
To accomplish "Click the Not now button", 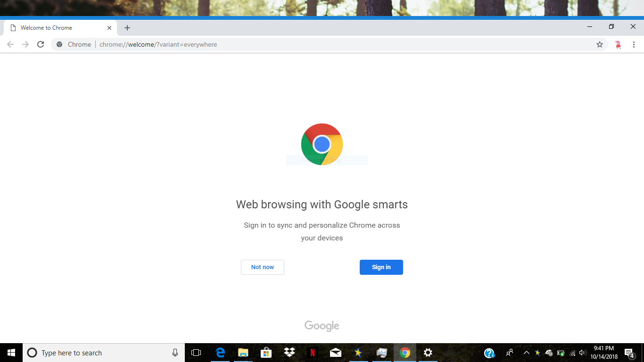I will click(x=263, y=267).
